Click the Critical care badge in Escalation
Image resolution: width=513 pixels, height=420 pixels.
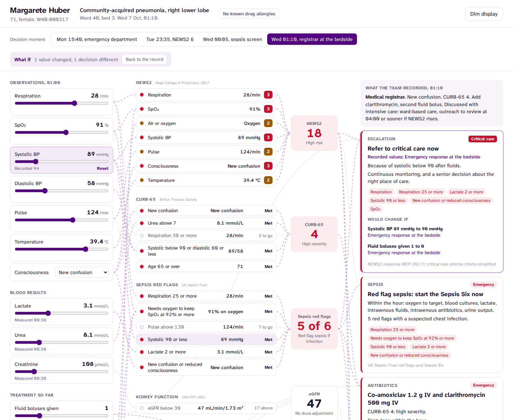[x=482, y=139]
